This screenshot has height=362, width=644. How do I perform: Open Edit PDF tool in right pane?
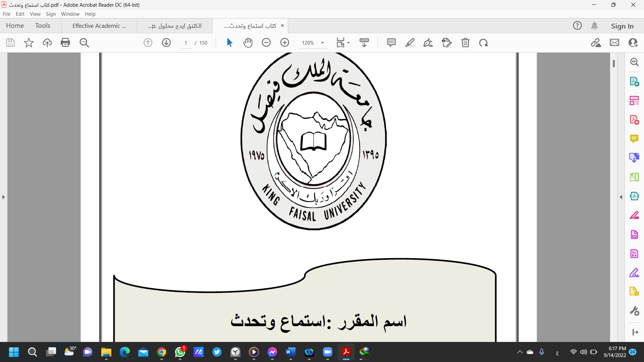click(634, 101)
